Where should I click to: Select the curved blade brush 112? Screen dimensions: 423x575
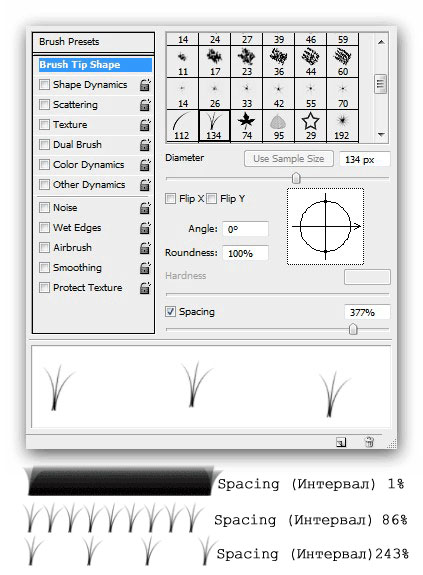[183, 125]
